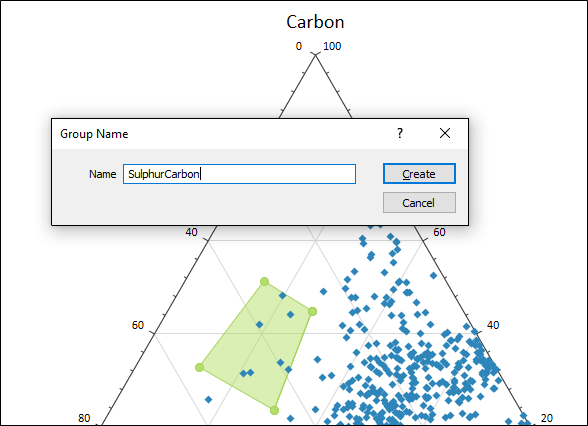Click the Name label beside the text field
The height and width of the screenshot is (426, 588).
102,174
